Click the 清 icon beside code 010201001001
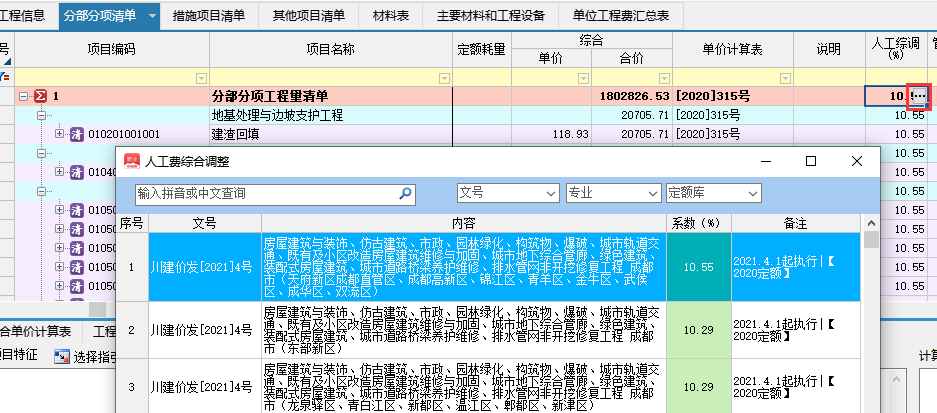Viewport: 937px width, 413px height. click(76, 134)
